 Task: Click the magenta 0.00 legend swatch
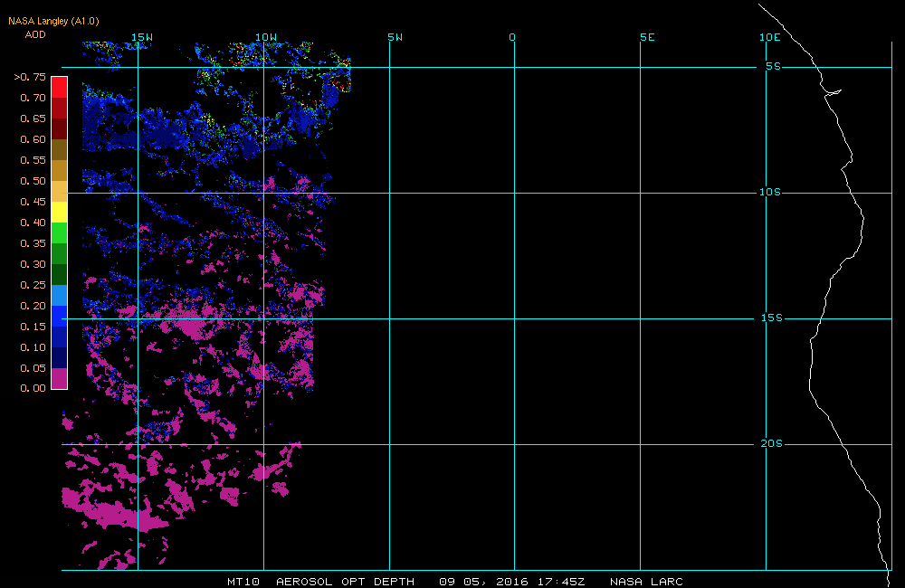coord(60,378)
